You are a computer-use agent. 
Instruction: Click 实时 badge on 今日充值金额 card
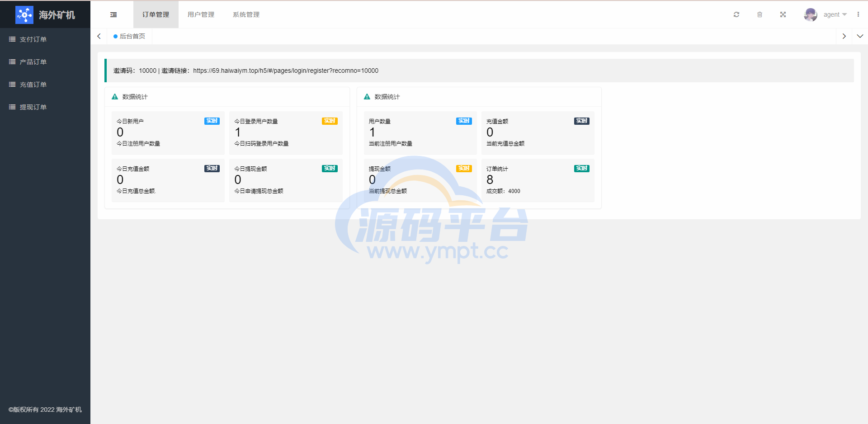pyautogui.click(x=212, y=169)
